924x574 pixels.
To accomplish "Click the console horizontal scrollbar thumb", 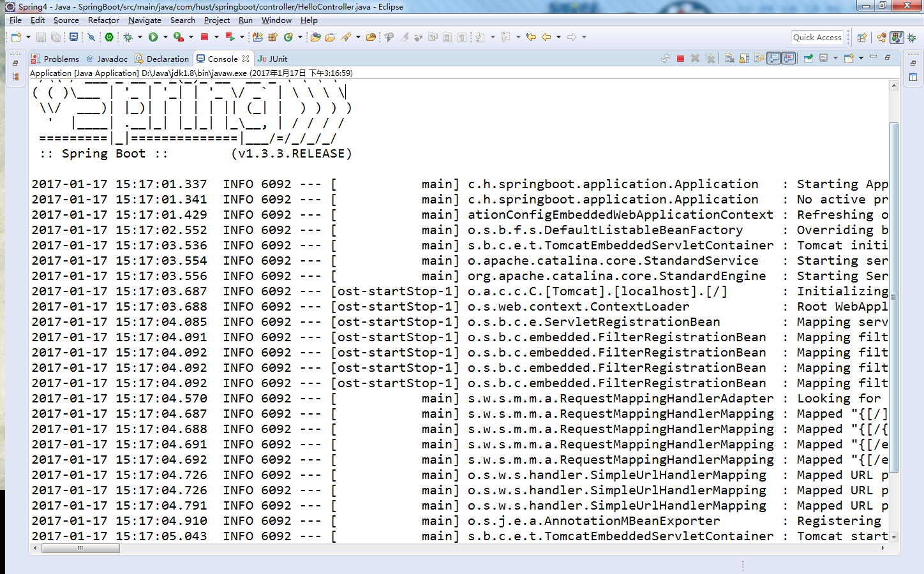I will (80, 548).
